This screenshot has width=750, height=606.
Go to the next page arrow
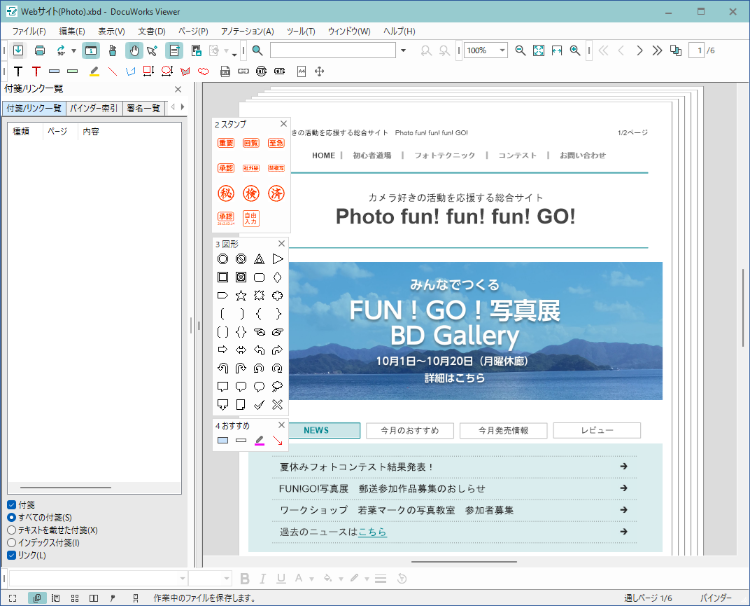[x=639, y=50]
